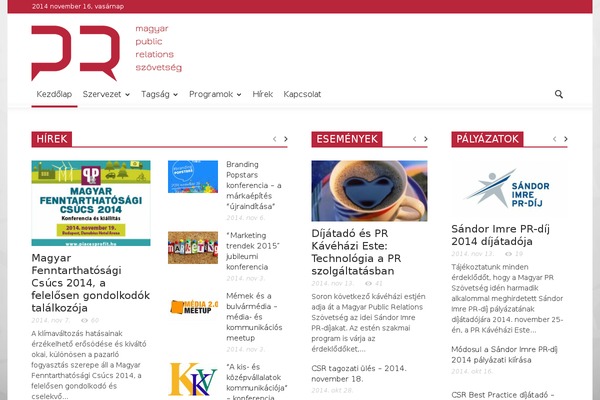Open Sándor Imre PR-díj 2014 díjátadója title
The image size is (600, 400).
coord(500,235)
